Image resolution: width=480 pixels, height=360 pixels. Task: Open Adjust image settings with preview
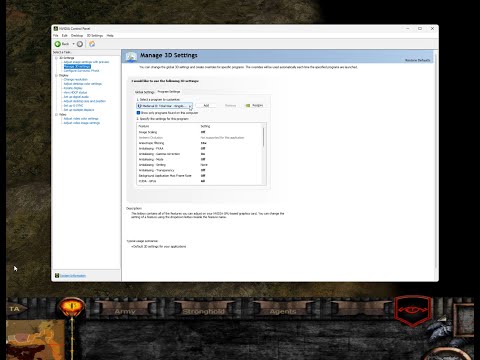click(86, 62)
